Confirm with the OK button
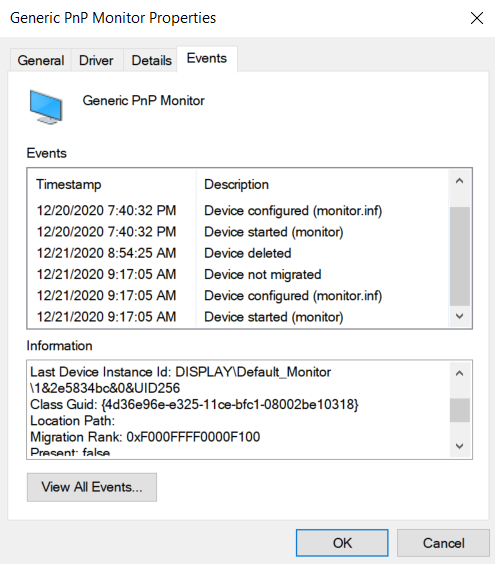Screen dimensions: 495x564 tap(342, 543)
